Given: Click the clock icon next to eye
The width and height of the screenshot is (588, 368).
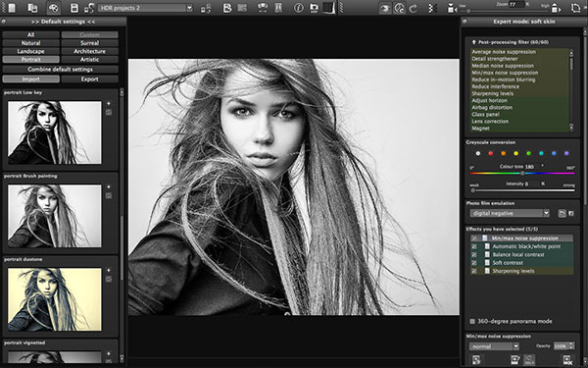Looking at the screenshot, I should [x=400, y=8].
